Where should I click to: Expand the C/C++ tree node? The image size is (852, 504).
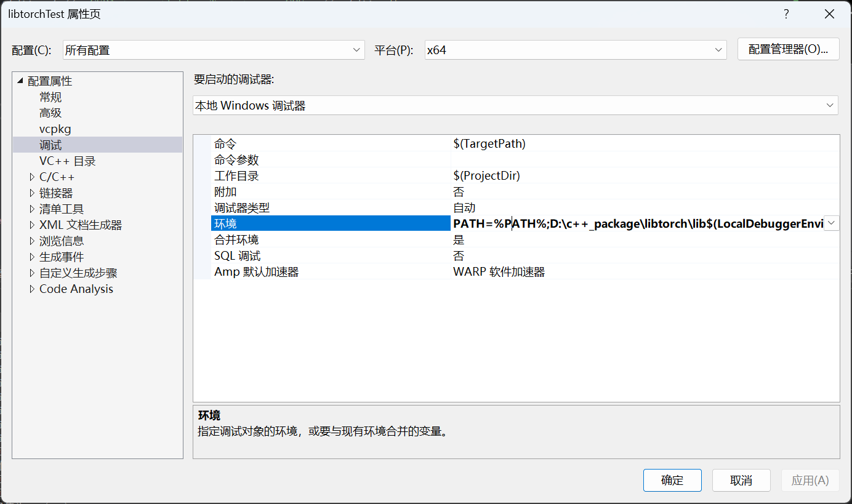tap(32, 177)
